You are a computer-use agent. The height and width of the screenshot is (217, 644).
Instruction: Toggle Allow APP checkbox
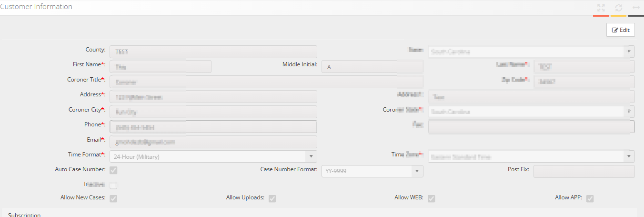pyautogui.click(x=590, y=198)
